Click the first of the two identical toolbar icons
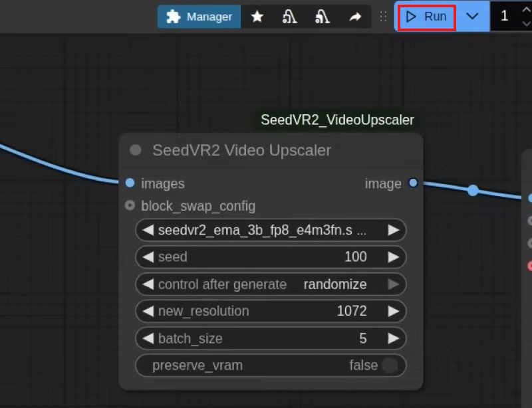This screenshot has width=532, height=408. (289, 17)
